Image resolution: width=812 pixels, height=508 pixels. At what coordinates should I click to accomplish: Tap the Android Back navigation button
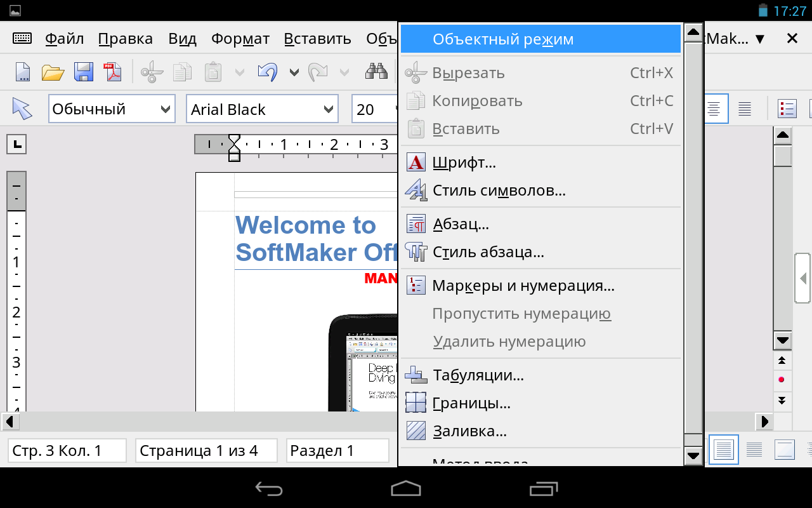pyautogui.click(x=269, y=488)
